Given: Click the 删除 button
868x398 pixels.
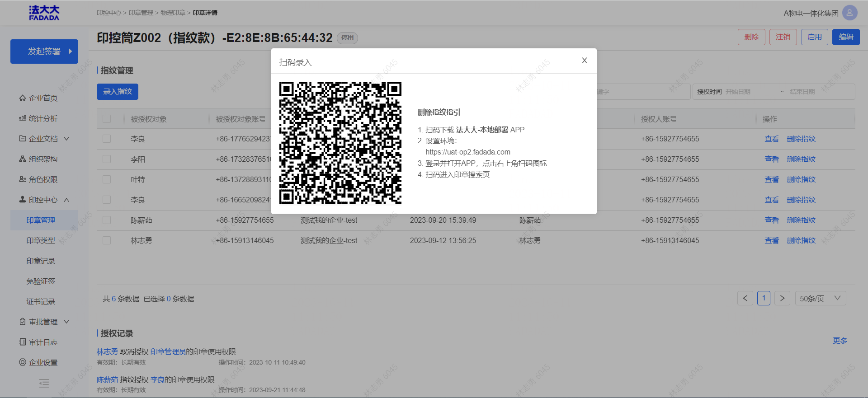Looking at the screenshot, I should 751,37.
